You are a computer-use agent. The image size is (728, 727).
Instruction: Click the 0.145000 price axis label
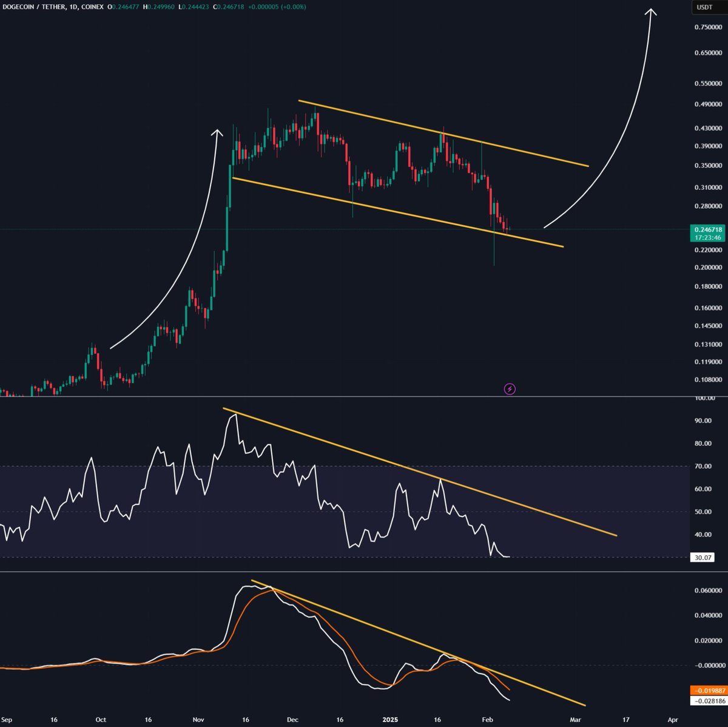(x=709, y=326)
